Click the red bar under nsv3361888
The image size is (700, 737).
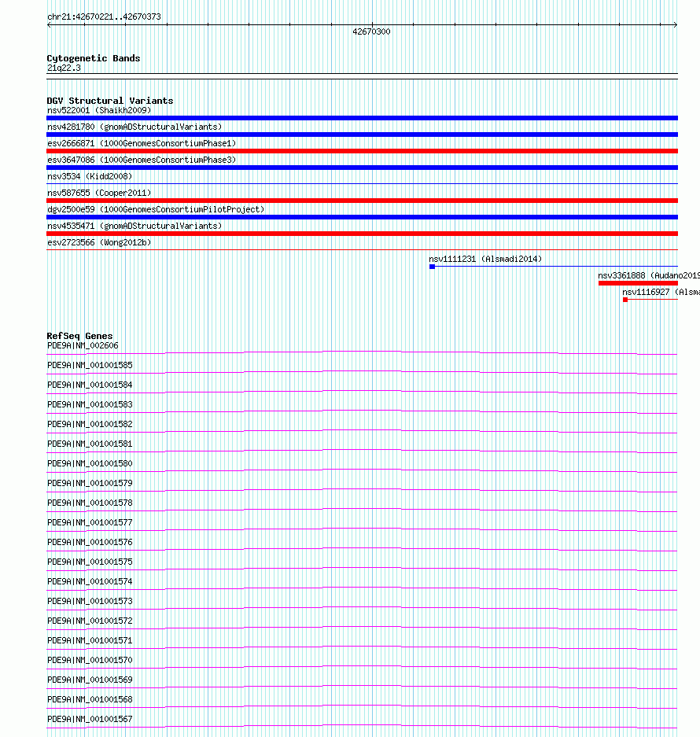pos(638,283)
